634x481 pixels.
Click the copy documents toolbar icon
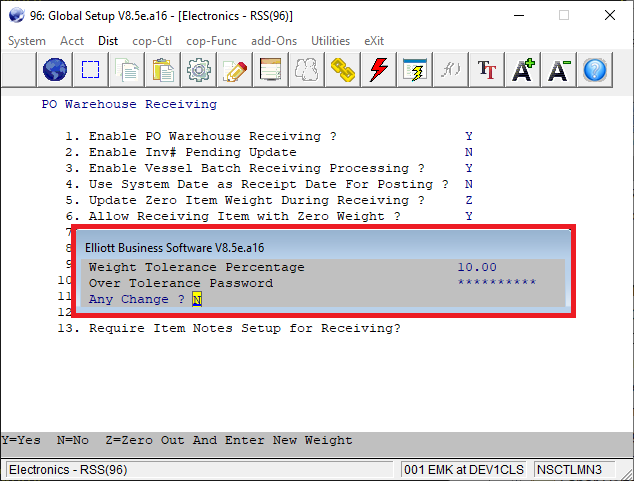[x=127, y=70]
